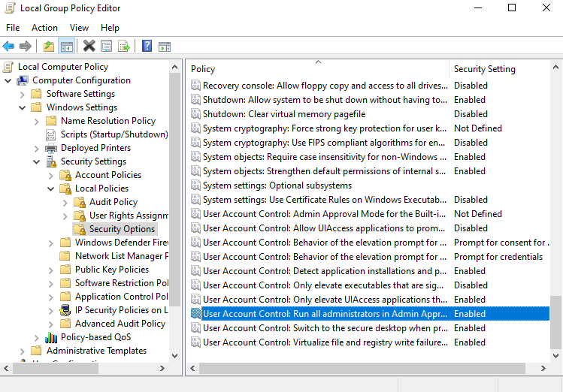This screenshot has height=392, width=563.
Task: Click the Up one level folder icon
Action: 49,47
